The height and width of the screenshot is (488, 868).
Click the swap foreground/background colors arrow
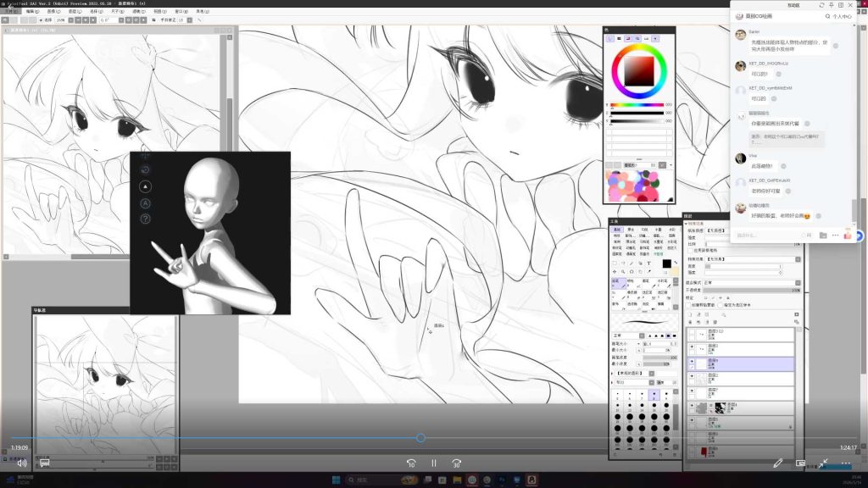pyautogui.click(x=676, y=263)
